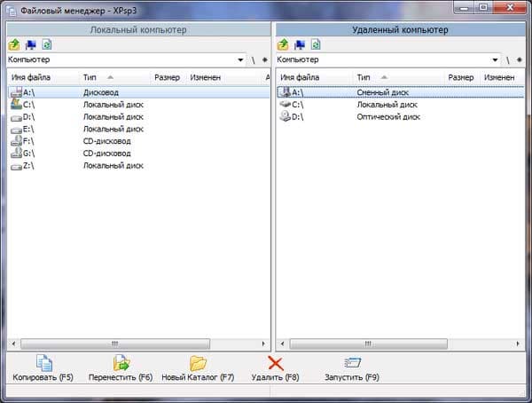Sort the remote list by Имя файла
The height and width of the screenshot is (403, 532).
[315, 77]
